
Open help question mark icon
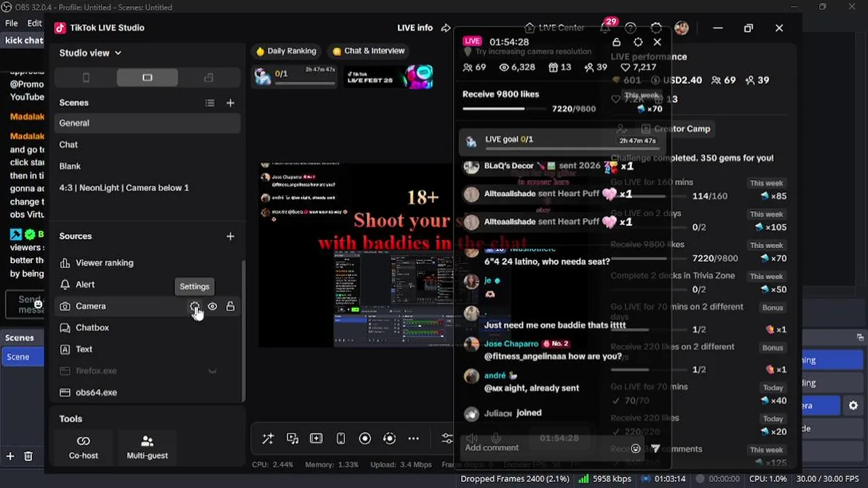[631, 28]
